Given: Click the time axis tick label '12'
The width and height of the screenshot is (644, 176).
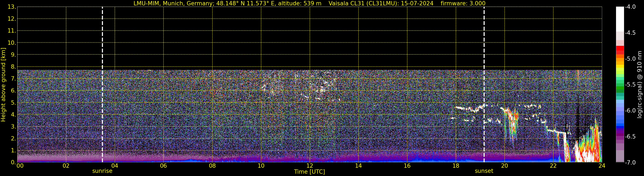Looking at the screenshot, I should point(310,166).
